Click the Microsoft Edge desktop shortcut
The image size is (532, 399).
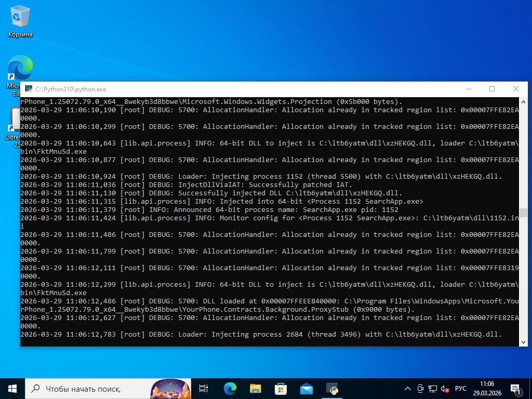point(20,70)
